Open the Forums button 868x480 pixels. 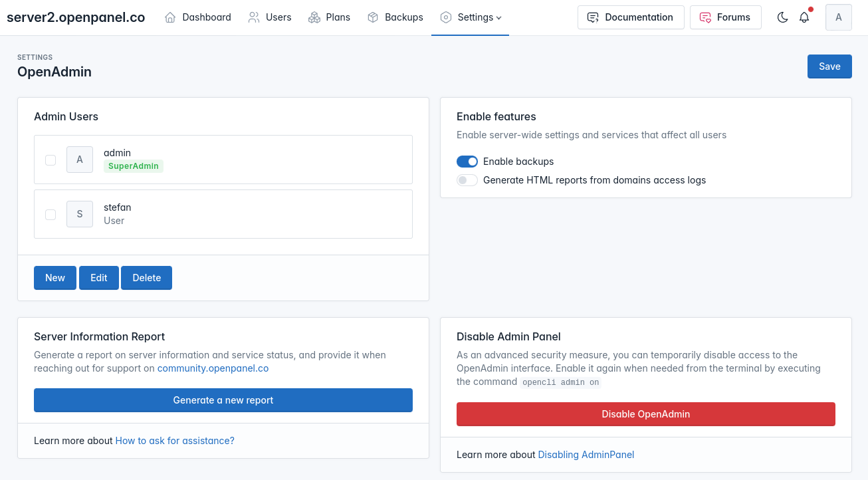tap(725, 17)
